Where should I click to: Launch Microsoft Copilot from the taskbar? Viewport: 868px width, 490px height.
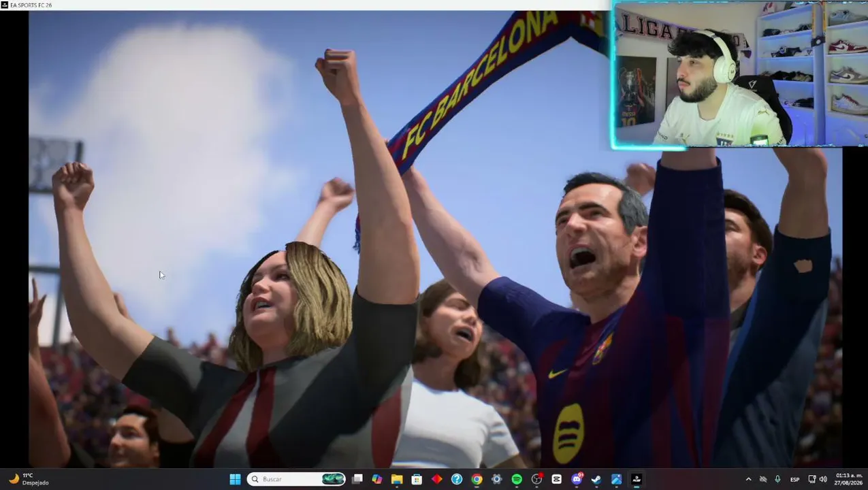pyautogui.click(x=377, y=479)
